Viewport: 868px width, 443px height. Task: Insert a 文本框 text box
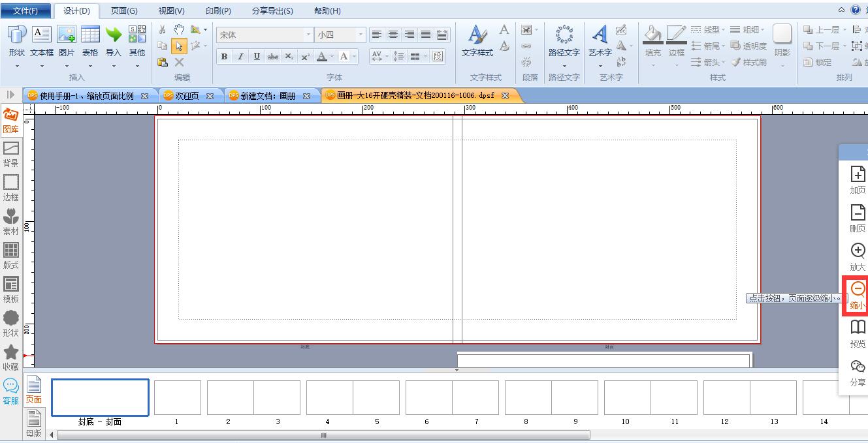[x=42, y=40]
